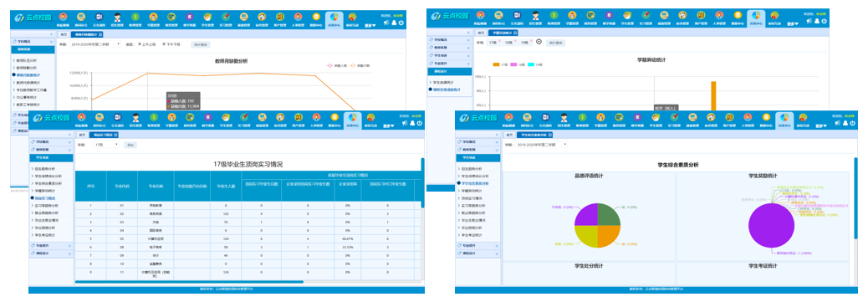Screen dimensions: 868x302
Task: Expand 学校概况 panel in teacher absence window
Action: coord(33,42)
